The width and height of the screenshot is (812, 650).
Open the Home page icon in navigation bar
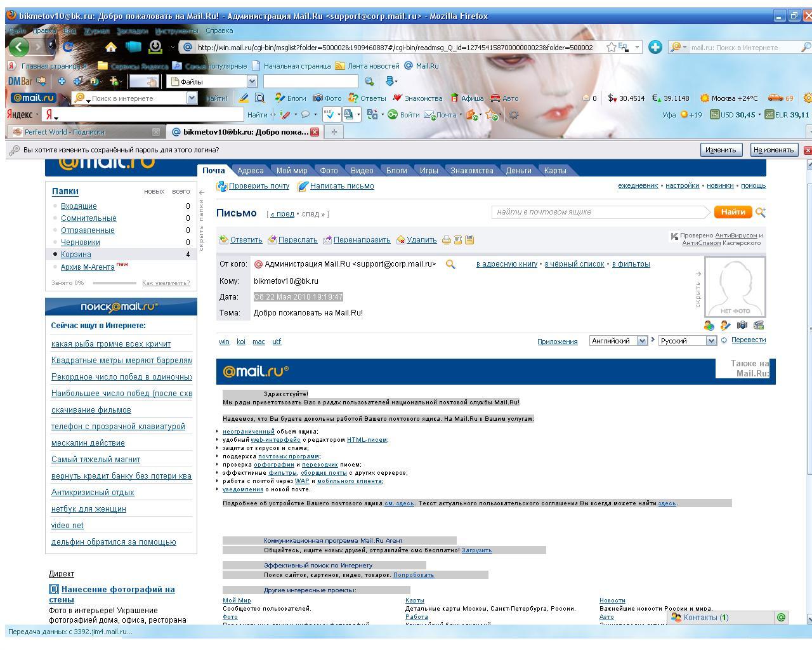click(111, 47)
